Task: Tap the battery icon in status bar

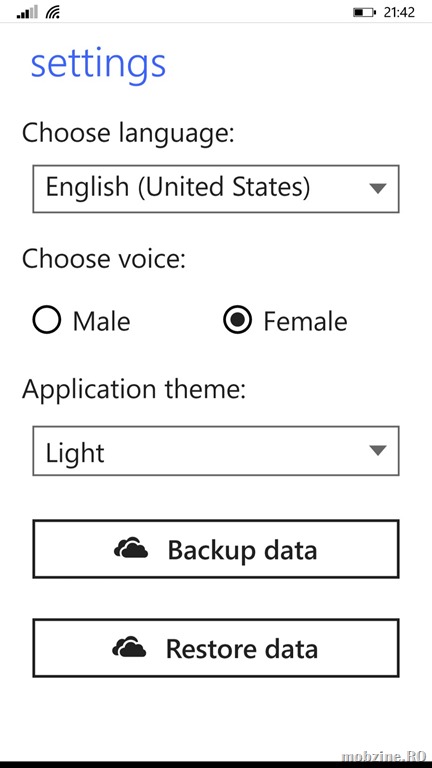Action: click(x=365, y=12)
